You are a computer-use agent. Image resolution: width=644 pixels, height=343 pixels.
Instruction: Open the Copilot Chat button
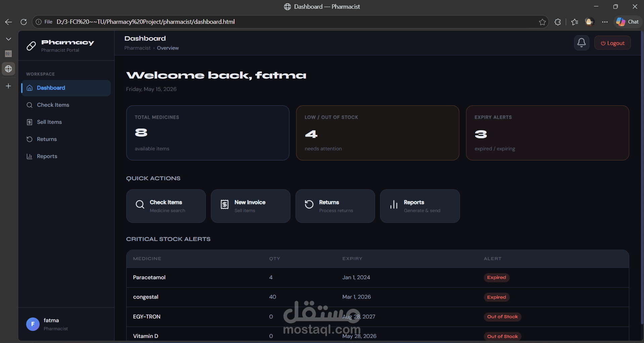(x=628, y=22)
